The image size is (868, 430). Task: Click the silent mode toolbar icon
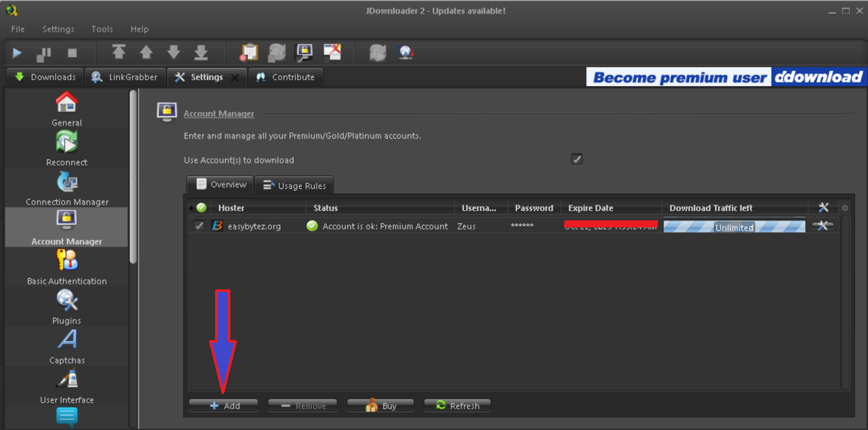332,52
